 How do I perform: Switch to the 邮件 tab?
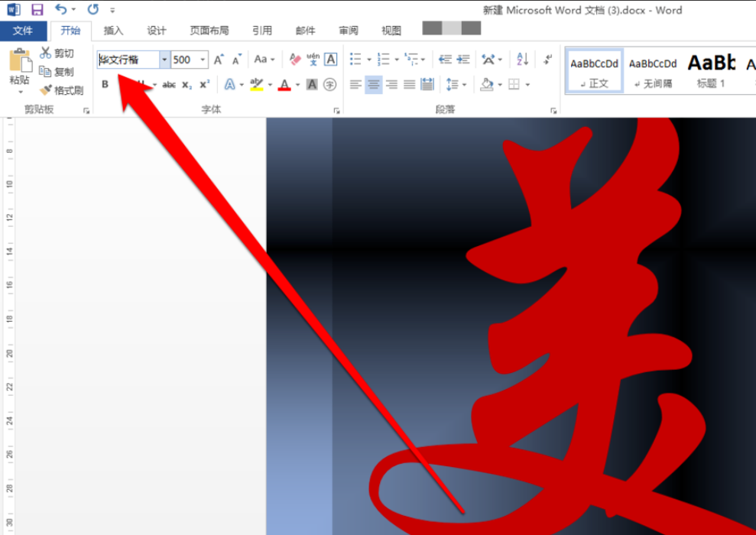point(305,31)
